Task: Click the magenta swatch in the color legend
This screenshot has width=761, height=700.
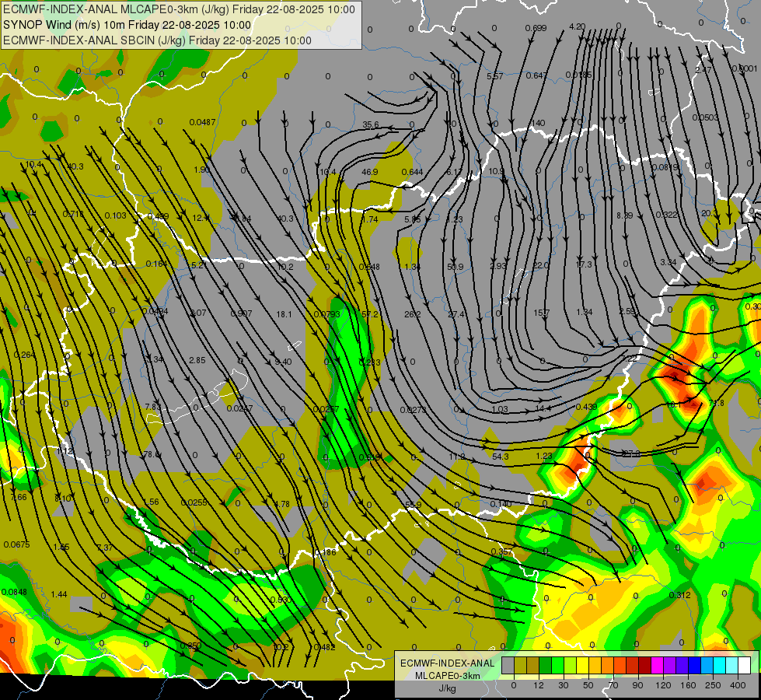Action: pos(657,666)
